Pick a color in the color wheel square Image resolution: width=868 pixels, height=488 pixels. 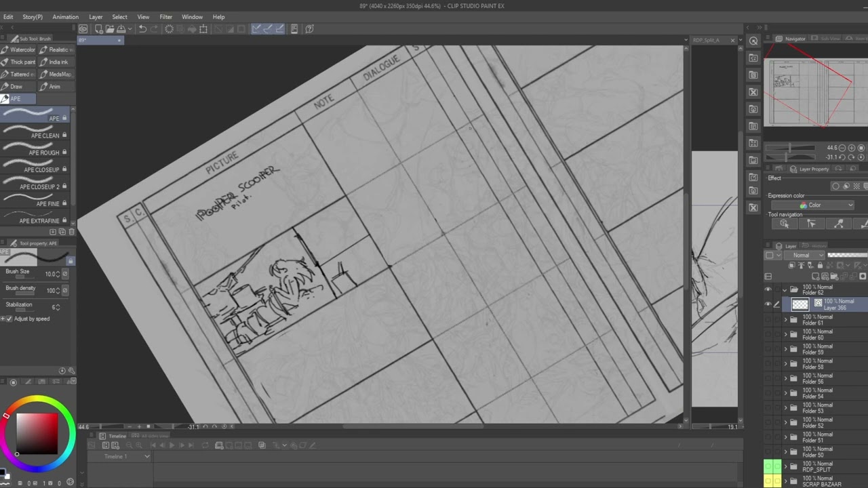point(37,433)
